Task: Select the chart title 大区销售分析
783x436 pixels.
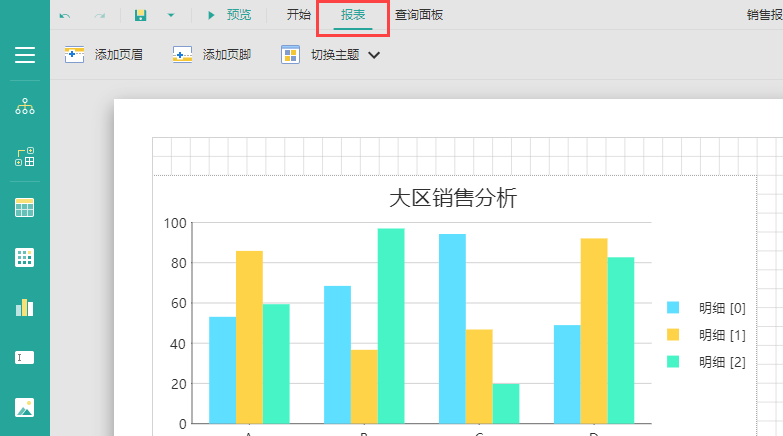Action: (x=453, y=198)
